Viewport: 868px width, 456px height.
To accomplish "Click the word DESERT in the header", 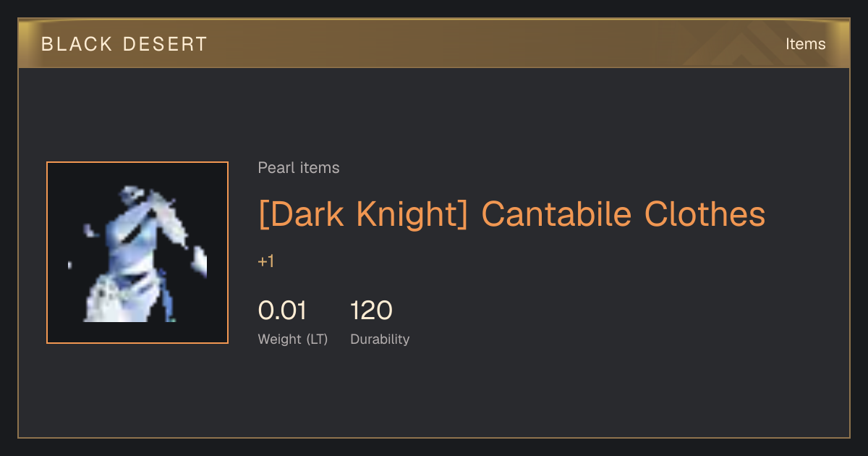I will [x=165, y=44].
